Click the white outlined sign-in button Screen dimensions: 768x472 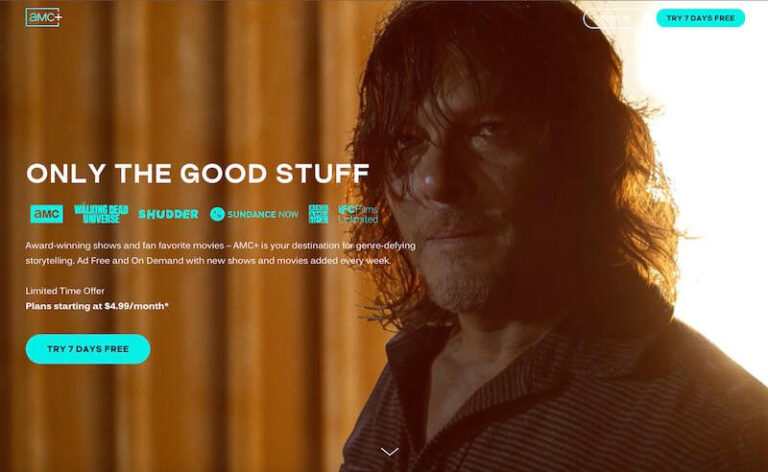point(615,19)
